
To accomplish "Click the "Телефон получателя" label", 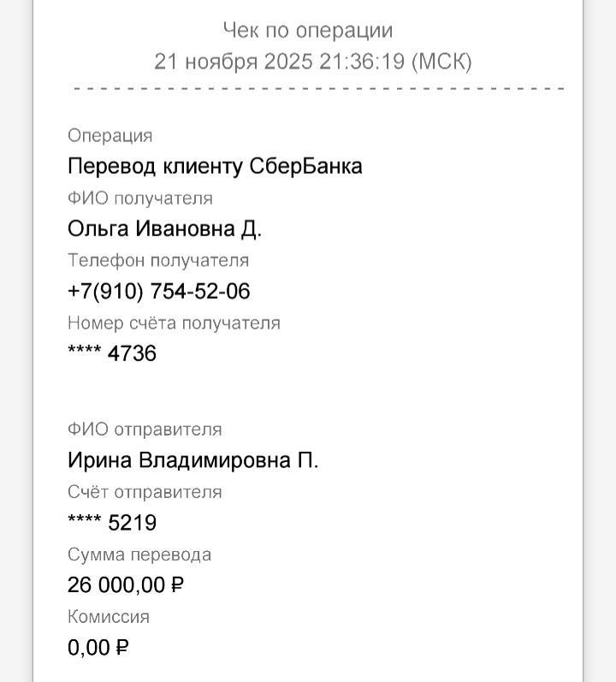I will pyautogui.click(x=158, y=260).
